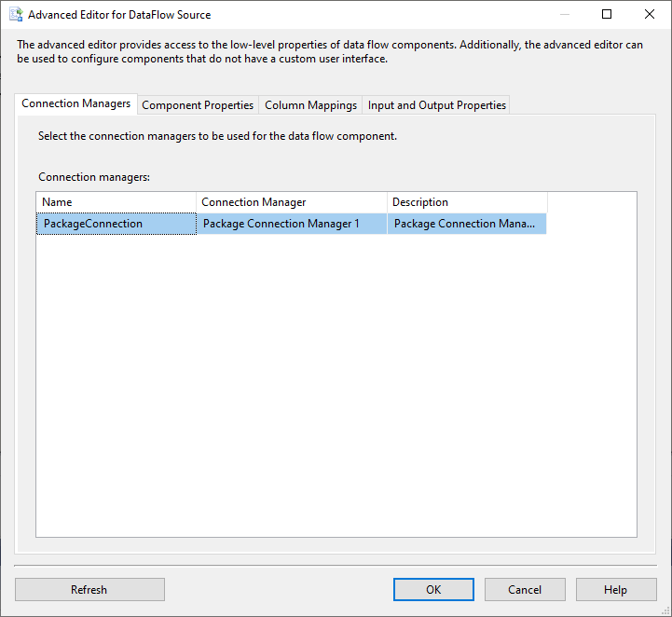Open the Component Properties tab
The width and height of the screenshot is (672, 617).
198,105
